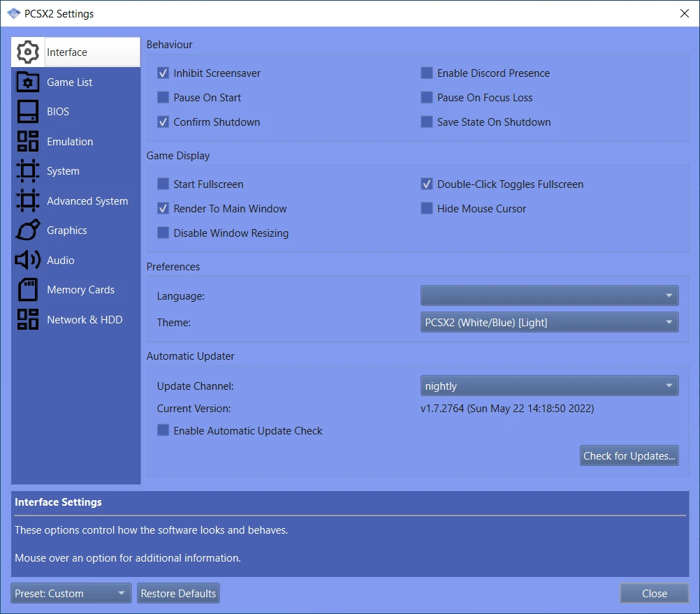Select the BIOS chip icon

(x=28, y=112)
